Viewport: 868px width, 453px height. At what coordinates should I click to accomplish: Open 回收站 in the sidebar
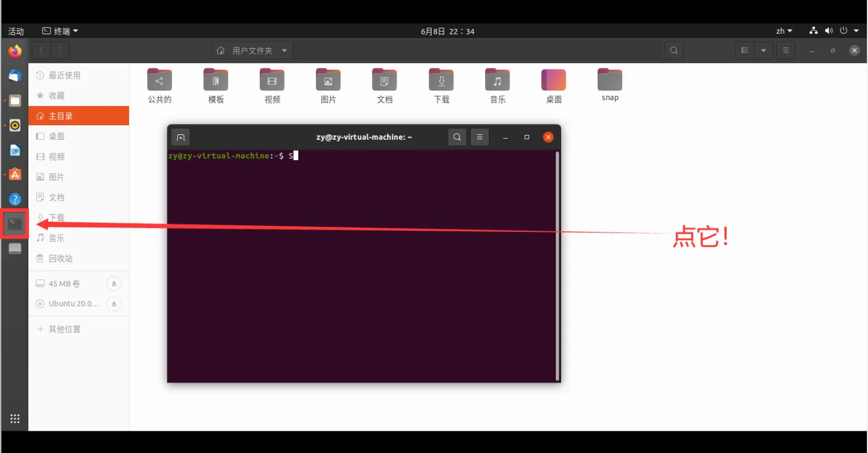[78, 258]
